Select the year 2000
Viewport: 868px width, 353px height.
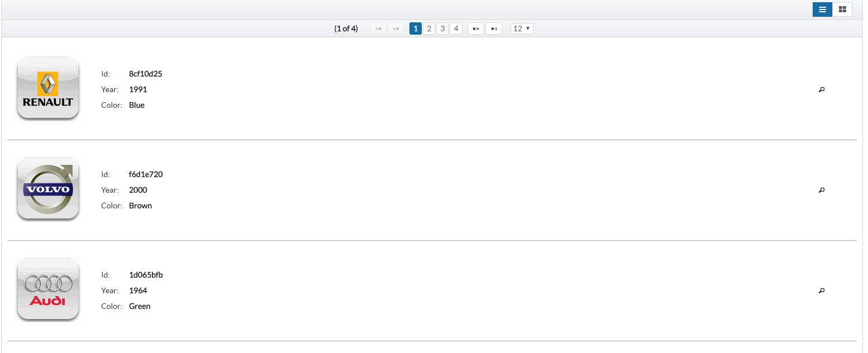click(x=138, y=190)
